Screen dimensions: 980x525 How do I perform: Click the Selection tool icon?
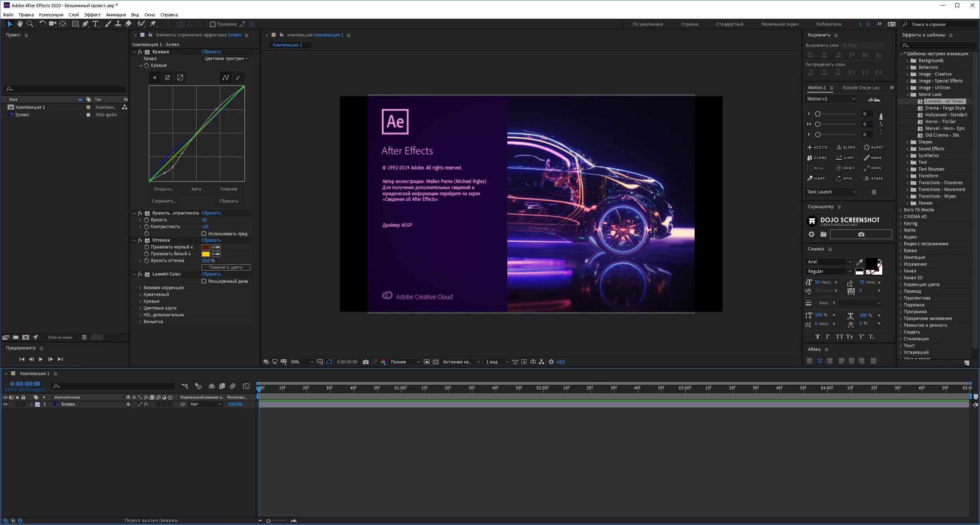pos(9,24)
